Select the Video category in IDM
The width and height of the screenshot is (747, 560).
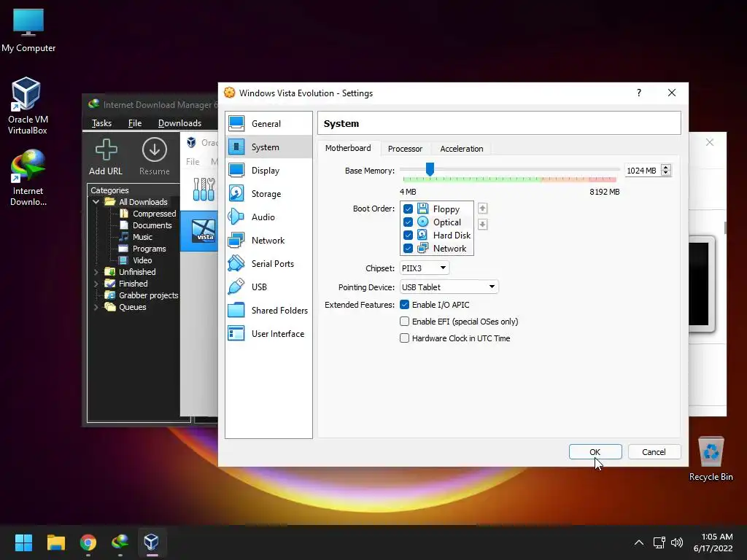[x=136, y=260]
